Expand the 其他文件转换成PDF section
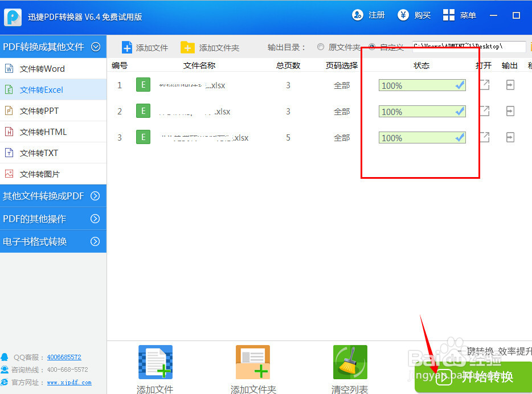Image resolution: width=532 pixels, height=394 pixels. click(95, 196)
